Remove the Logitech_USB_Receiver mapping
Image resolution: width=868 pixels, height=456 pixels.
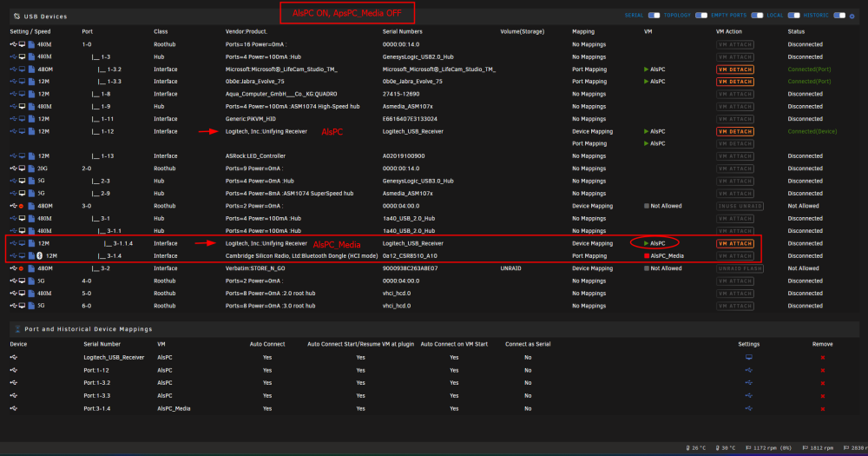tap(823, 358)
